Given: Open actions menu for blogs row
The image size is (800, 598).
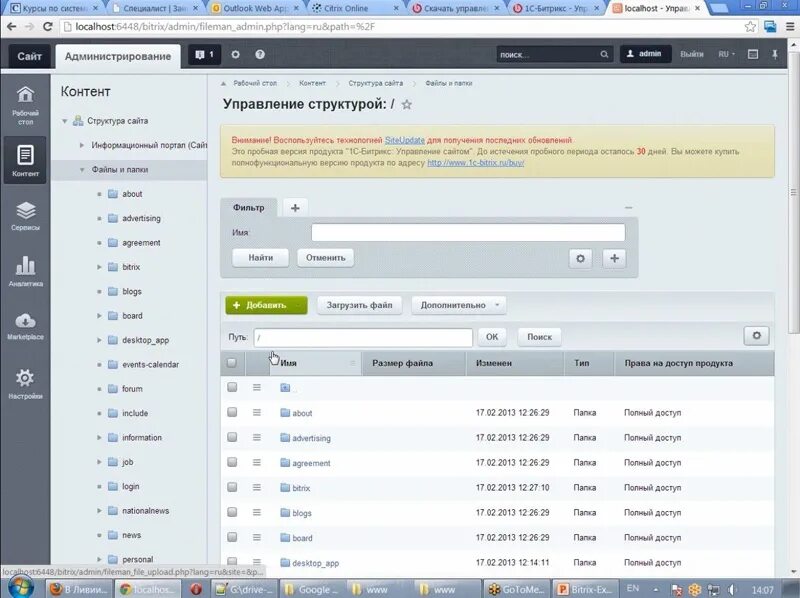Looking at the screenshot, I should [x=257, y=512].
